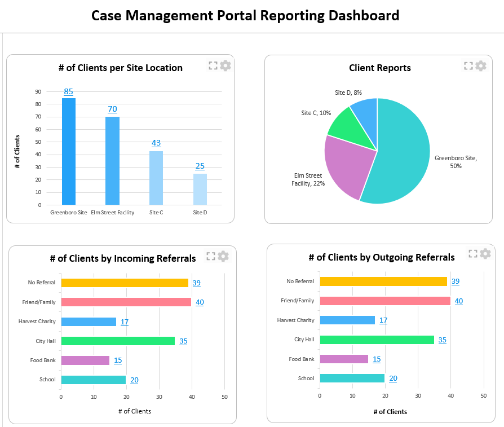This screenshot has height=427, width=504.
Task: Click the 20 School link in Outgoing Referrals
Action: point(393,378)
